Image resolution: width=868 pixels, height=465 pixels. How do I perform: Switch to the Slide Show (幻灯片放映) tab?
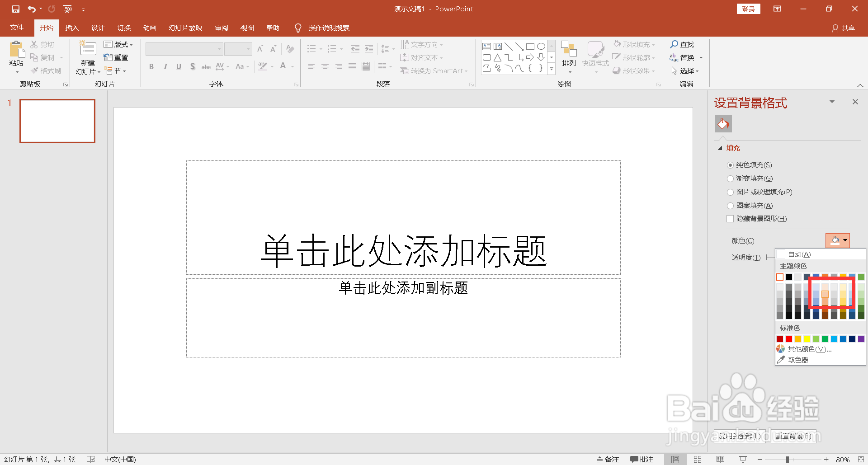(x=185, y=28)
